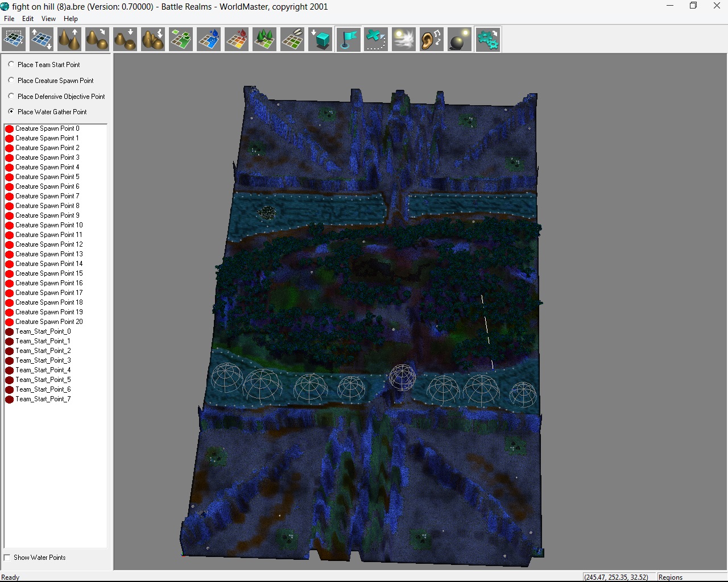Viewport: 728px width, 582px height.
Task: Choose Place Creature Spawn Point option
Action: pos(51,81)
